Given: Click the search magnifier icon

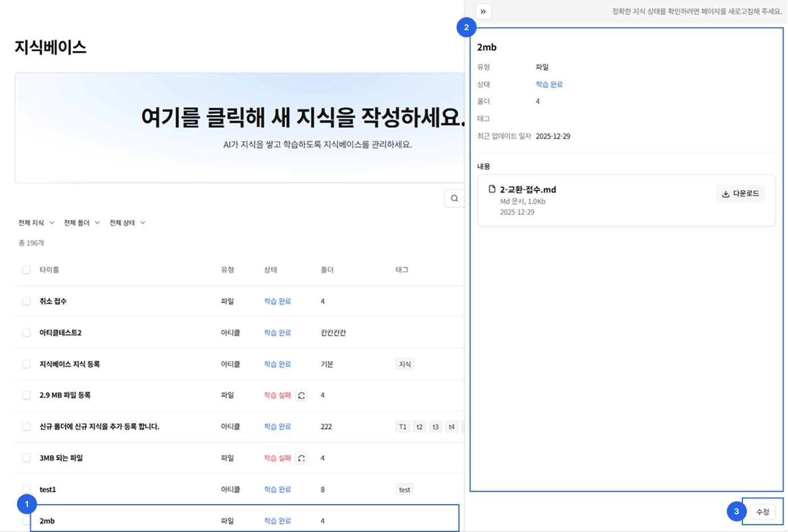Looking at the screenshot, I should click(454, 198).
